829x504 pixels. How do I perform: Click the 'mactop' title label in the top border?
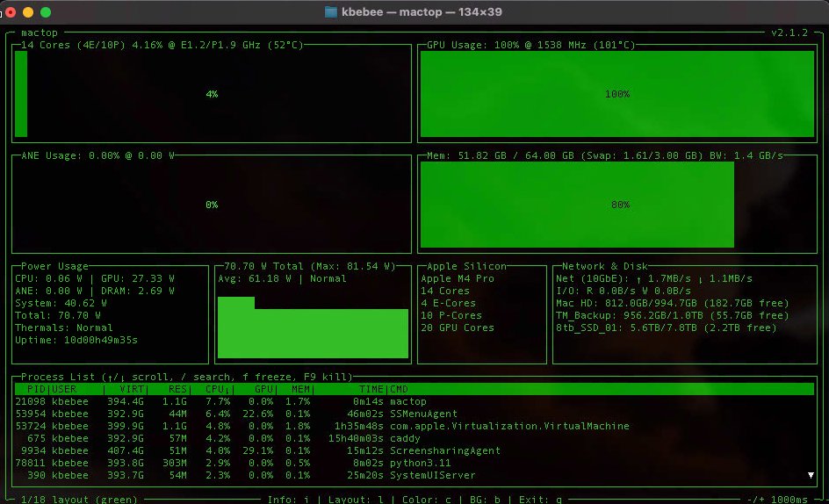coord(40,32)
